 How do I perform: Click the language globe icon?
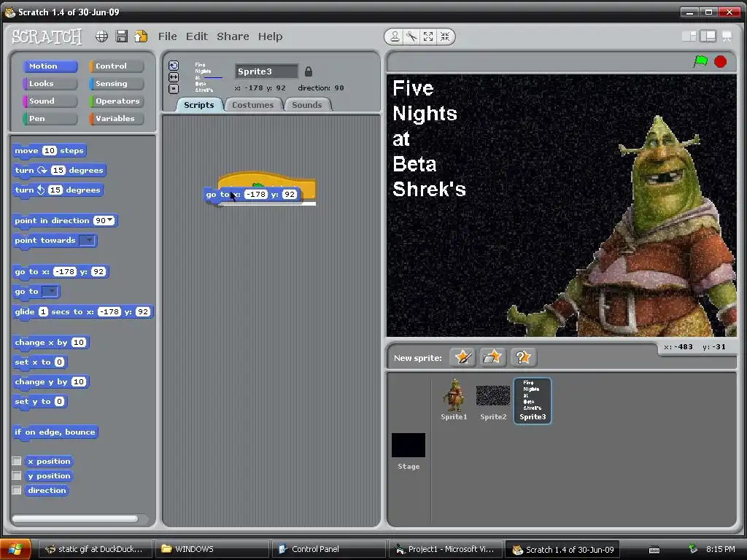tap(101, 36)
